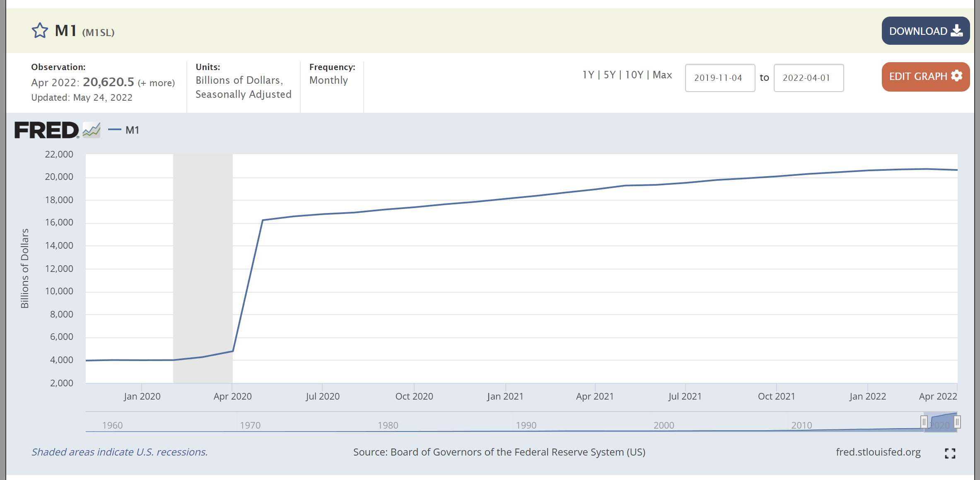Click the 2000 marker on the timeline navigator
Viewport: 980px width, 480px height.
[x=664, y=425]
